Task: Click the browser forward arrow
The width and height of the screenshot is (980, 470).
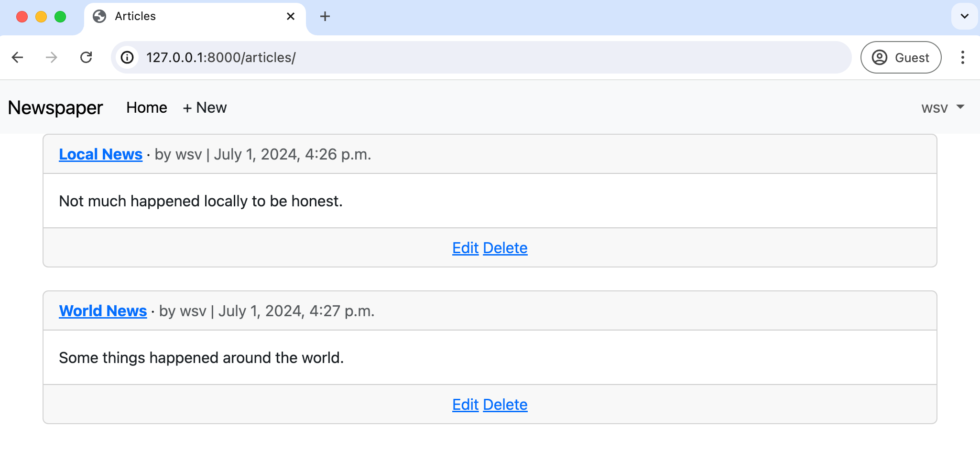Action: tap(51, 57)
